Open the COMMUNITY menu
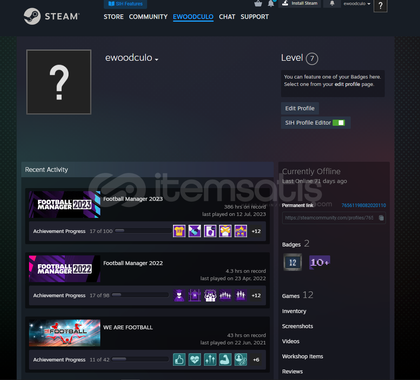The image size is (420, 380). [x=148, y=17]
